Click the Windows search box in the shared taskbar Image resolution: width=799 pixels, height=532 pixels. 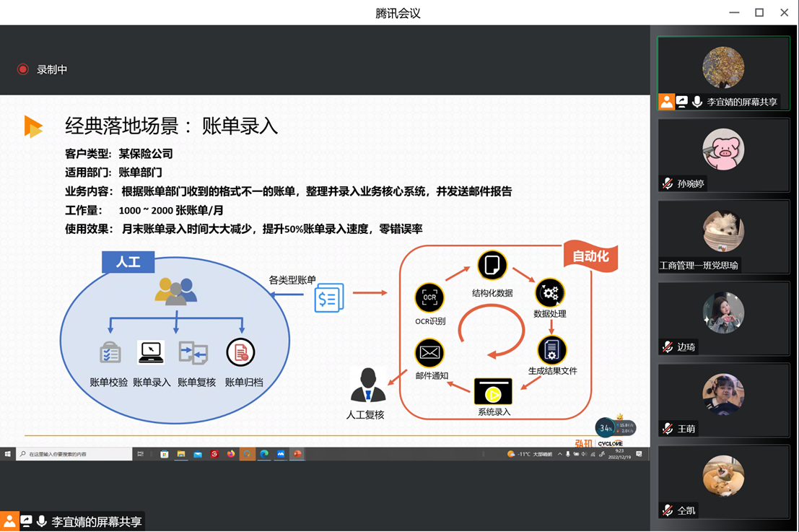(72, 454)
